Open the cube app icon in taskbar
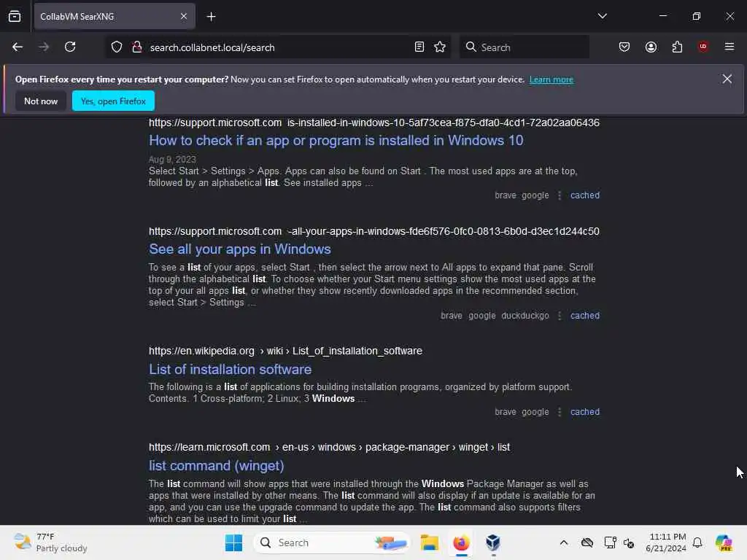Image resolution: width=747 pixels, height=560 pixels. (493, 542)
